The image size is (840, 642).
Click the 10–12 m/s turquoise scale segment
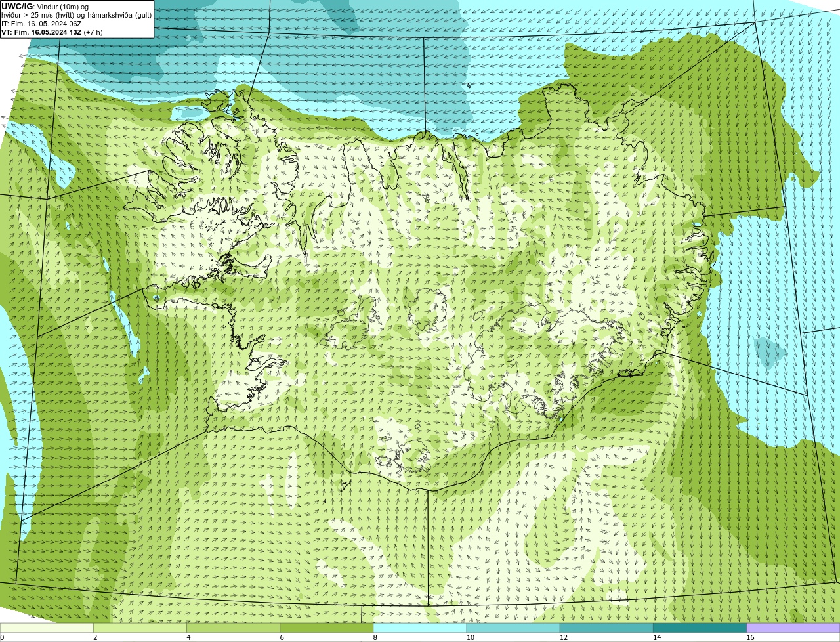click(513, 628)
